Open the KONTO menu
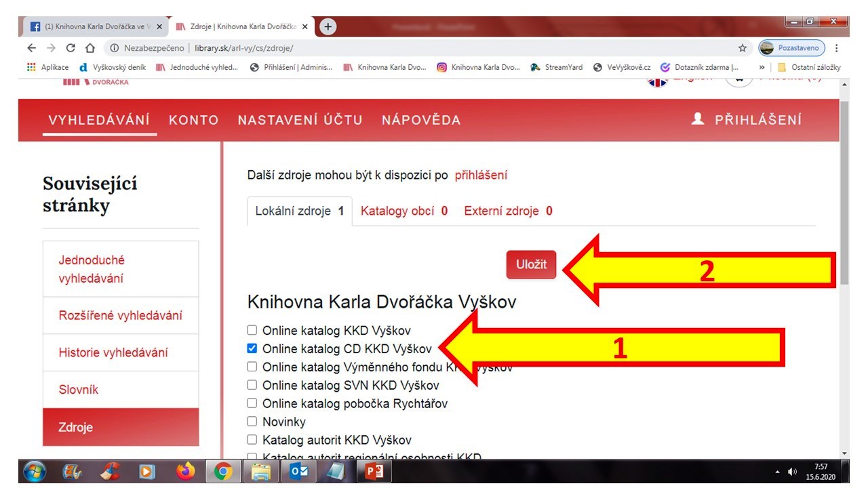Viewport: 868px width, 488px height. (x=194, y=120)
